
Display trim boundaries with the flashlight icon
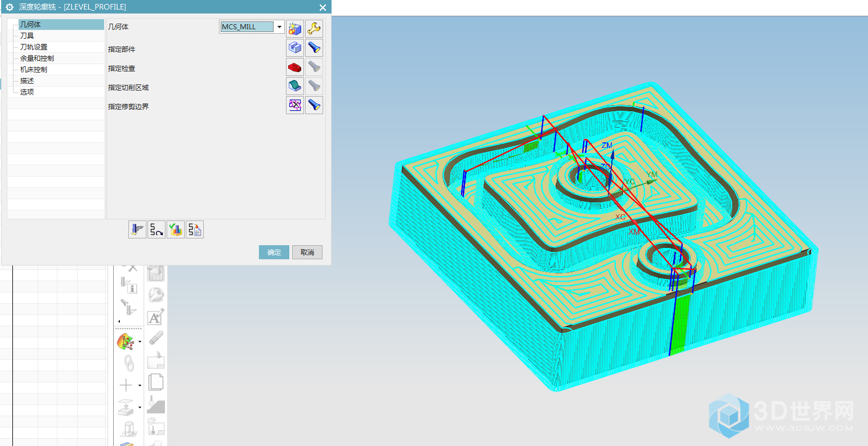click(x=314, y=105)
